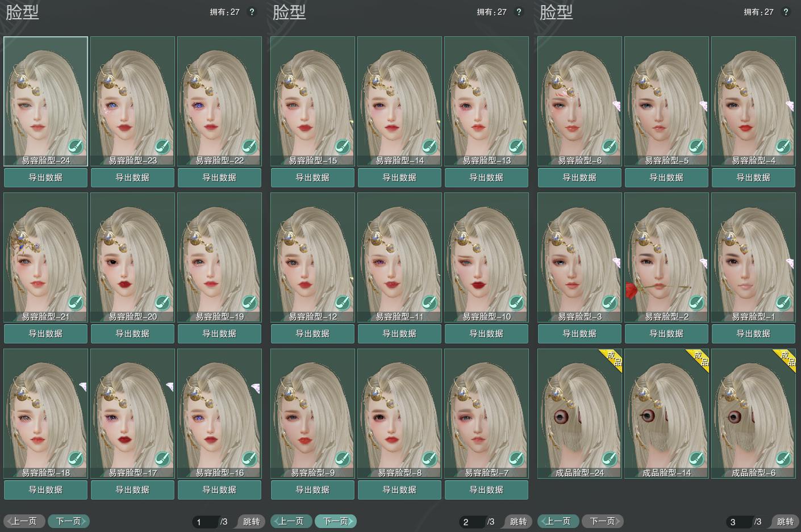Click brush edit icon on 易容脸型-12
801x532 pixels.
click(343, 303)
